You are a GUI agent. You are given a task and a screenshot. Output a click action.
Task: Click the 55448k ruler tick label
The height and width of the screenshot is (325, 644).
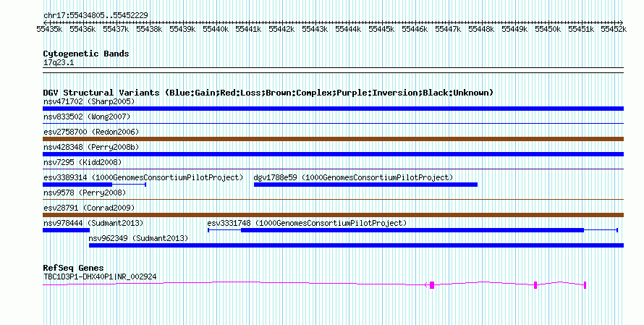pyautogui.click(x=481, y=29)
